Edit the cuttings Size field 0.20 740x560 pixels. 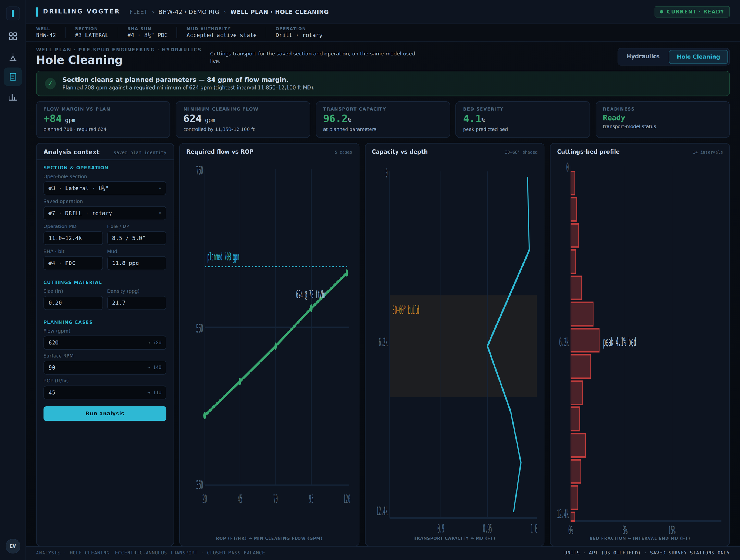coord(73,303)
